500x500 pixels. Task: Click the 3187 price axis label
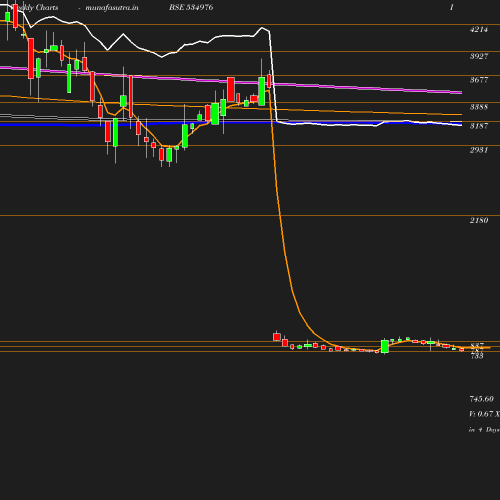pos(479,126)
